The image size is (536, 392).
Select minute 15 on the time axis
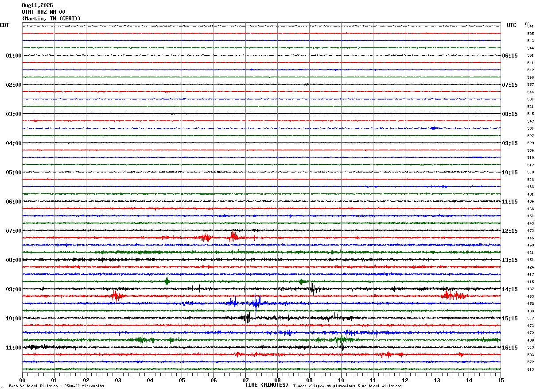click(501, 380)
